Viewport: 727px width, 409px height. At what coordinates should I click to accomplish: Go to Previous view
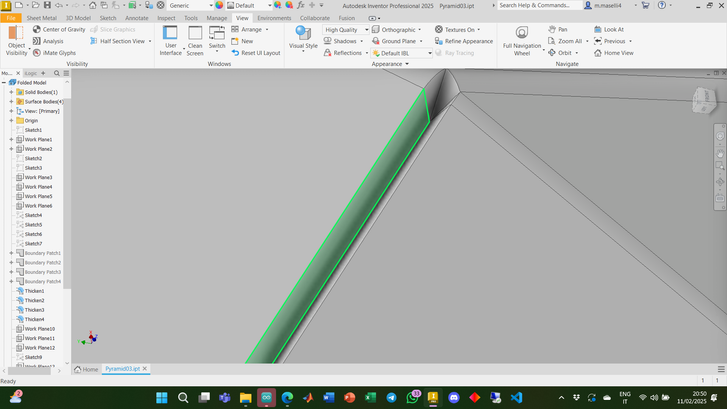pos(610,41)
